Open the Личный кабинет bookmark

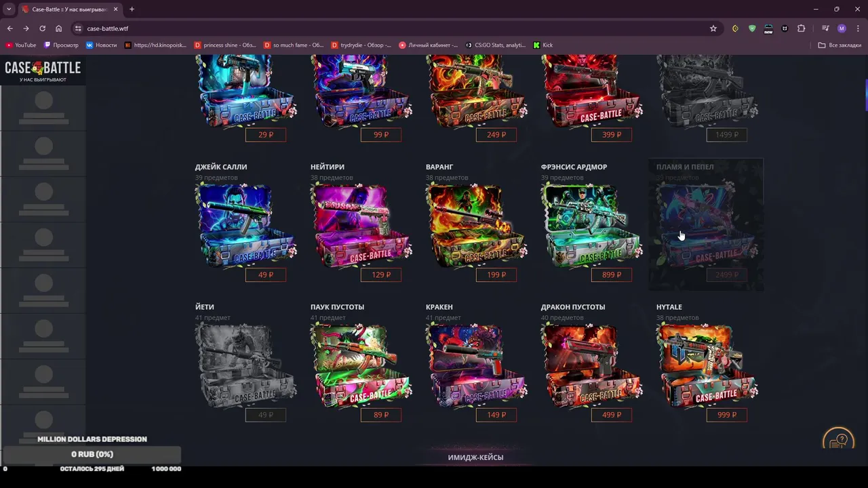coord(429,45)
